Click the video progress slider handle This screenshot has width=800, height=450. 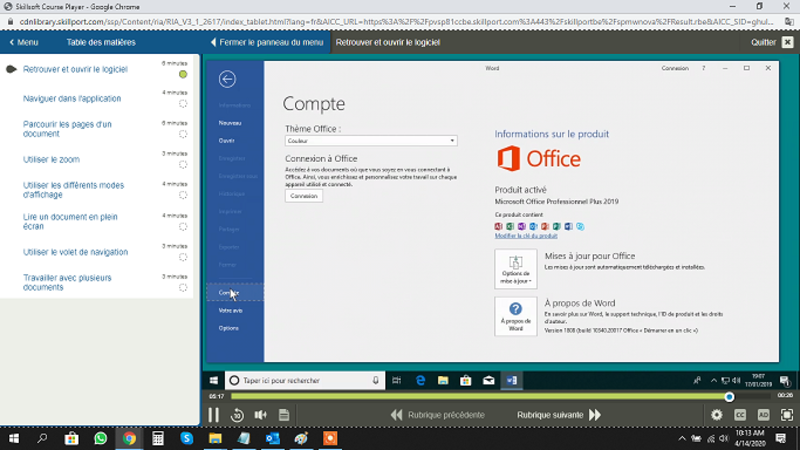[x=729, y=396]
